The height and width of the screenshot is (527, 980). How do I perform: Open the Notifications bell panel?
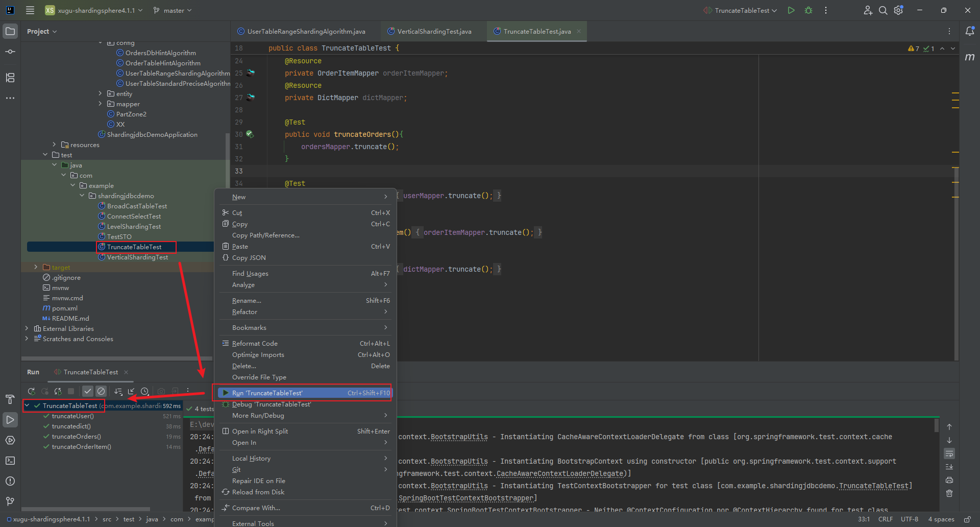970,31
